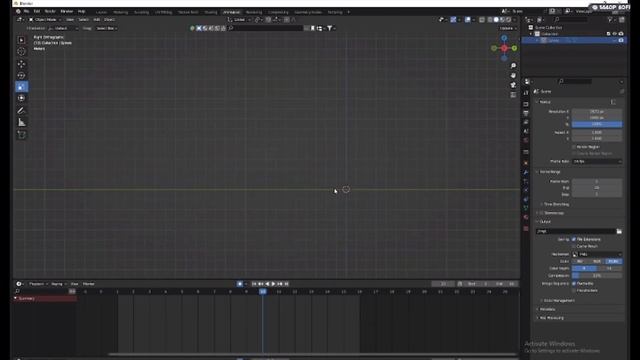Image resolution: width=640 pixels, height=360 pixels.
Task: Open Object Mode dropdown
Action: coord(45,20)
